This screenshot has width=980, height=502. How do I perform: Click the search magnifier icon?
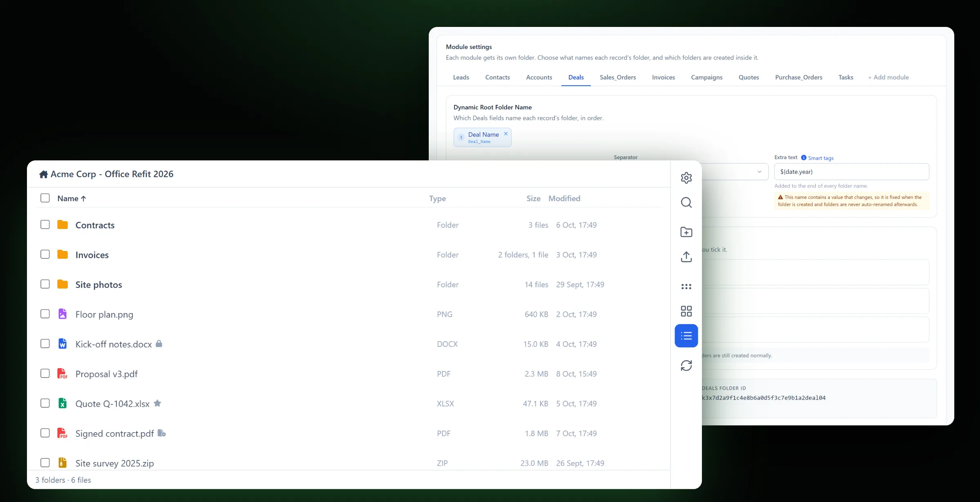click(686, 202)
